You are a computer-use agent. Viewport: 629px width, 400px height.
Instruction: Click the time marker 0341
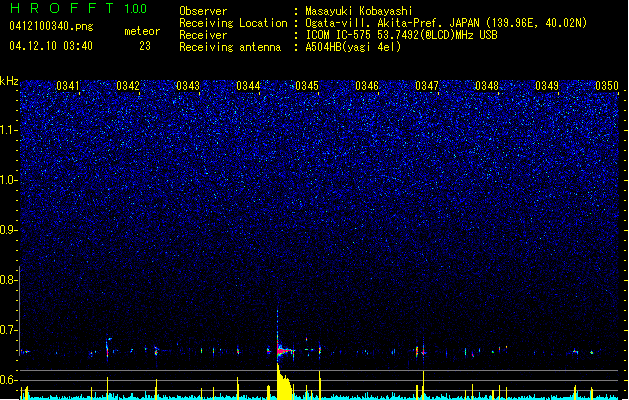(x=68, y=86)
